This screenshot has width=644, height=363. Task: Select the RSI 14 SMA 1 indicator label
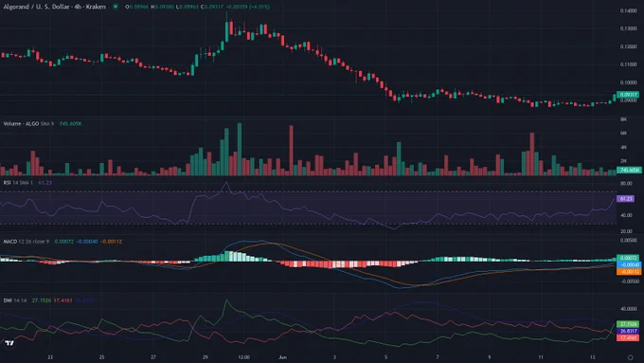tap(18, 183)
